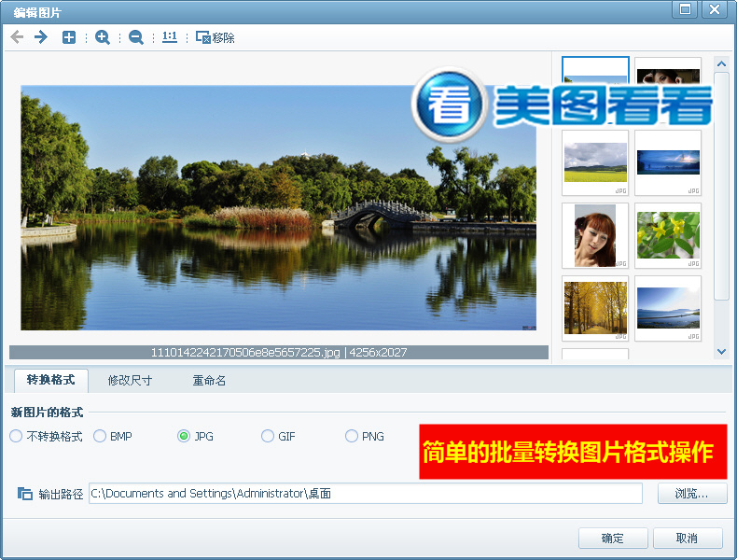Switch to the 修改尺寸 tab
The image size is (737, 560).
pyautogui.click(x=130, y=381)
